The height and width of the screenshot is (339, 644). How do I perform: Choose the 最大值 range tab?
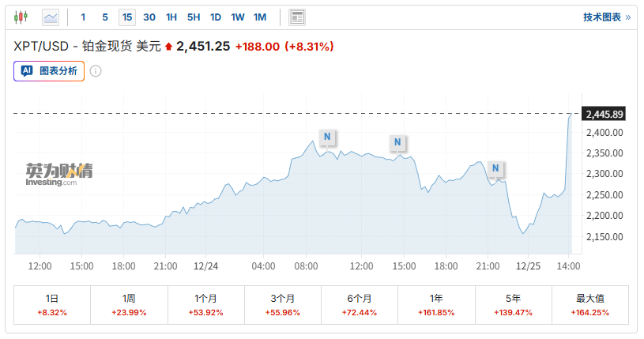click(x=589, y=305)
